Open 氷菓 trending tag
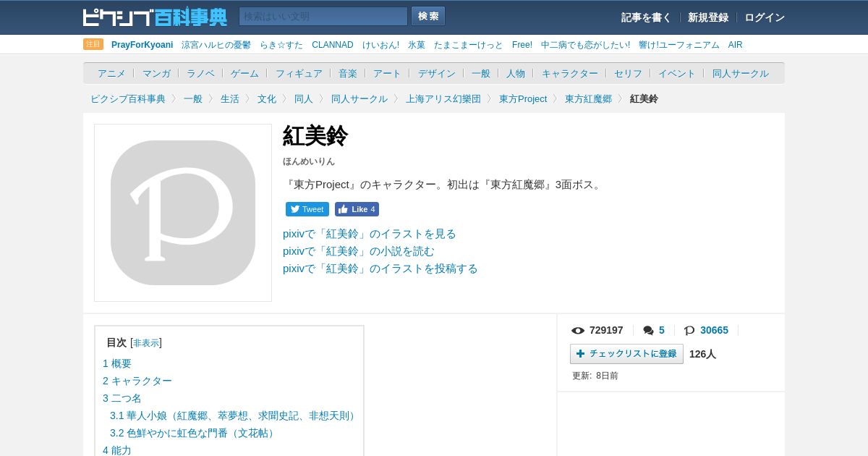 point(417,45)
